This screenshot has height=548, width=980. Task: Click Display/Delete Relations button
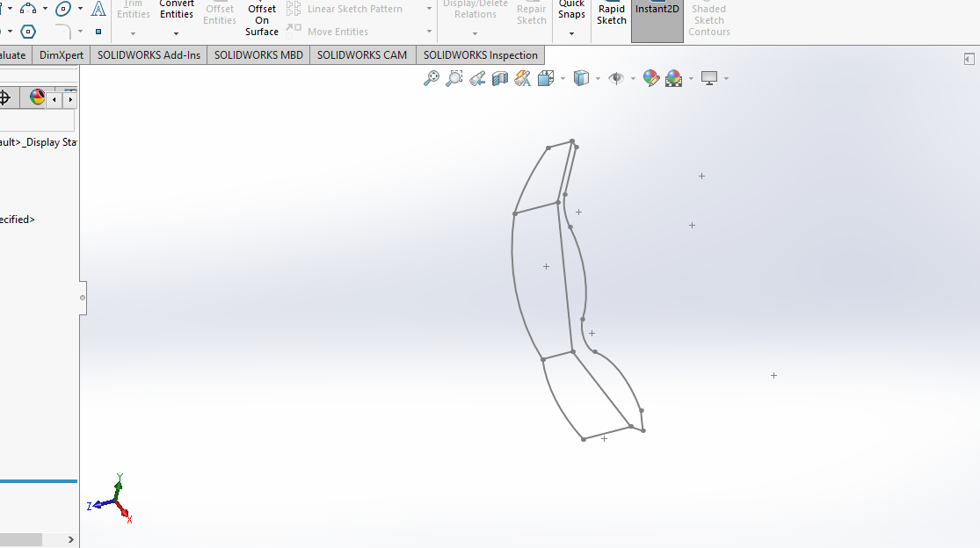tap(475, 10)
